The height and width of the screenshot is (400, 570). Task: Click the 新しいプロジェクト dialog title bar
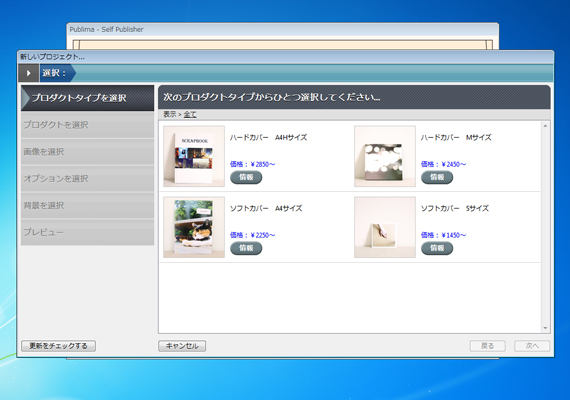pos(285,57)
